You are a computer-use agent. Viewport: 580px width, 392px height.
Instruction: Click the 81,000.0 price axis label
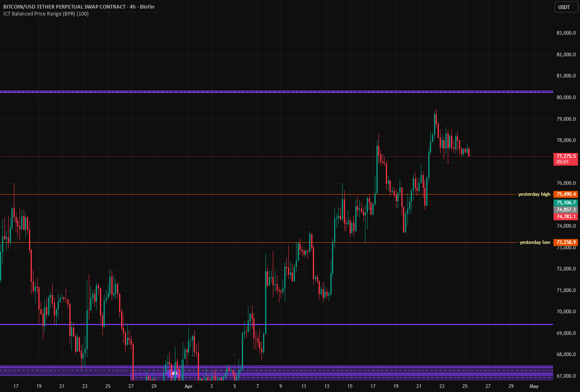(x=566, y=76)
